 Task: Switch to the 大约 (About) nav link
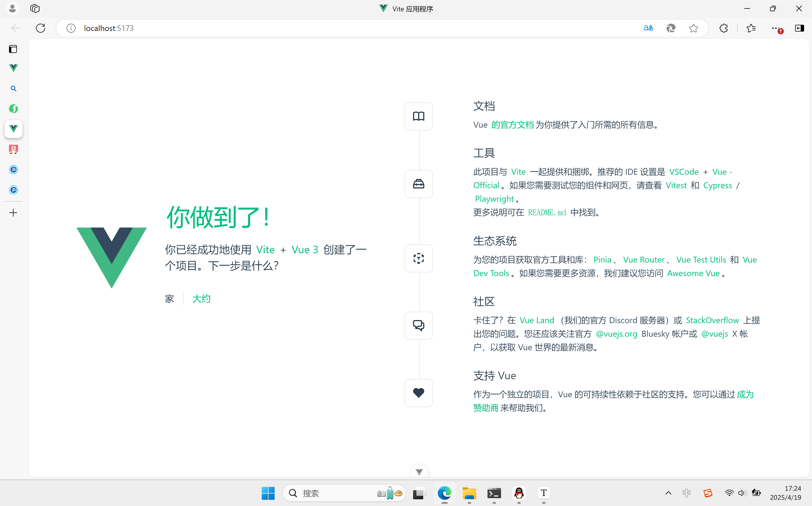point(201,299)
